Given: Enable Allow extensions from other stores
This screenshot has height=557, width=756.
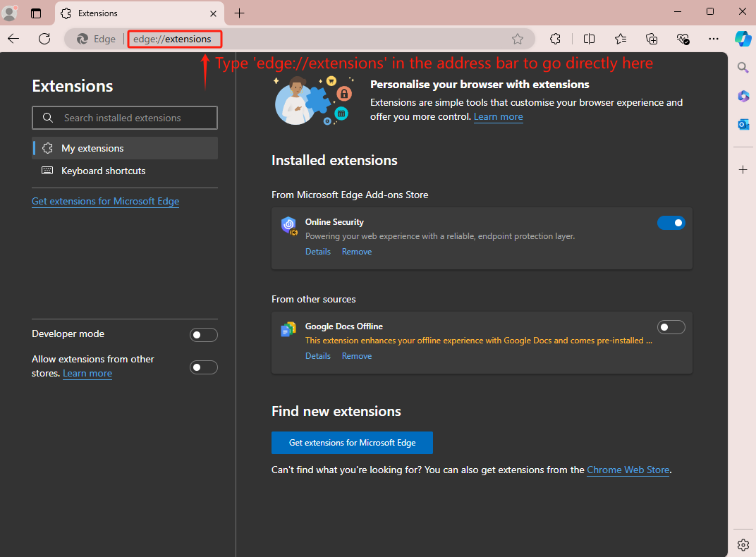Looking at the screenshot, I should click(204, 367).
